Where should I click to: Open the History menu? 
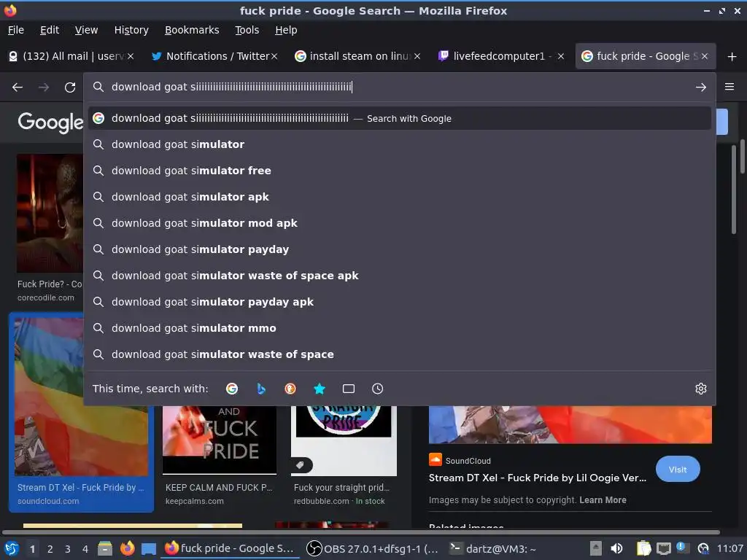coord(131,30)
